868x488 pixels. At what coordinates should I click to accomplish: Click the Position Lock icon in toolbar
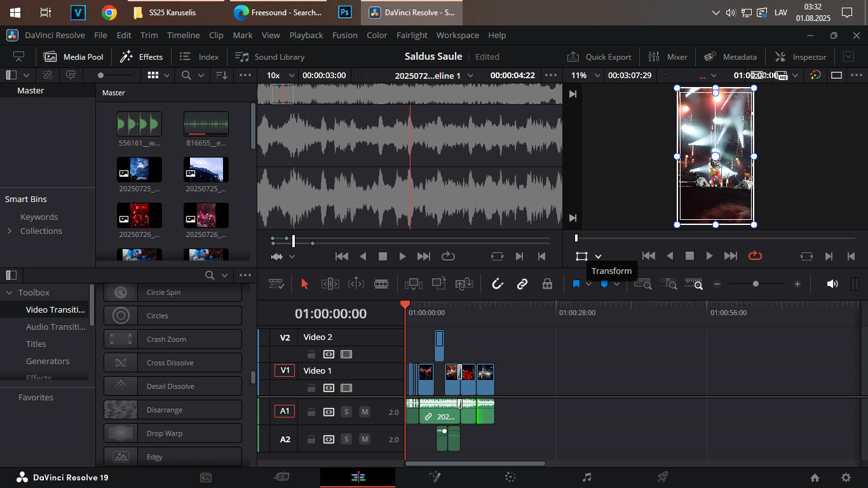pyautogui.click(x=547, y=284)
